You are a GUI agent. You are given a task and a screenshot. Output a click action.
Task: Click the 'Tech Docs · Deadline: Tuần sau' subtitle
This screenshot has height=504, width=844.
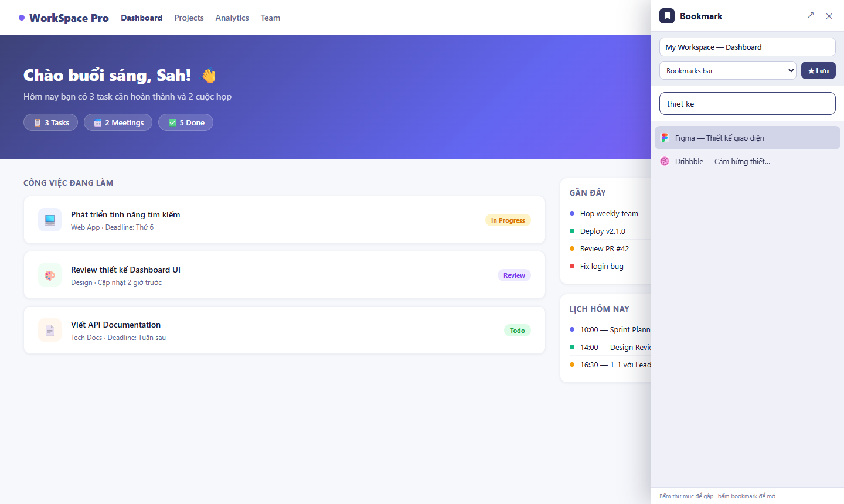[118, 338]
